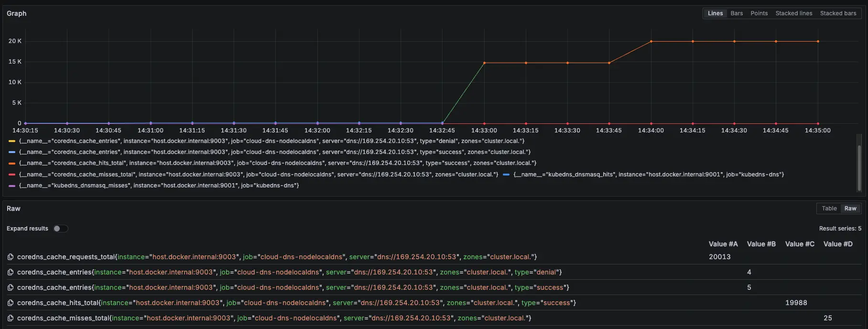Copy the coredns_cache_entries success series icon

pos(11,288)
